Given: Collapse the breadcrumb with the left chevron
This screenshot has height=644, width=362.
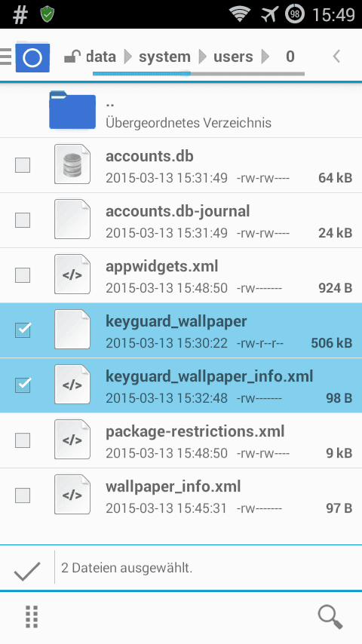Looking at the screenshot, I should pos(336,57).
